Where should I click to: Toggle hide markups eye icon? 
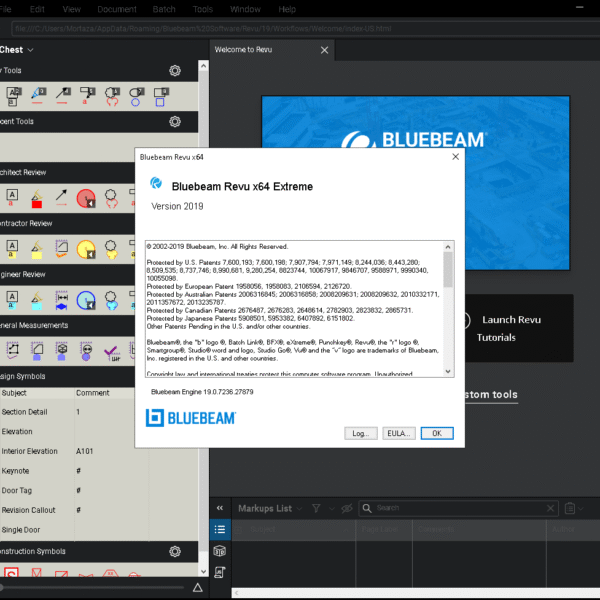pyautogui.click(x=347, y=508)
